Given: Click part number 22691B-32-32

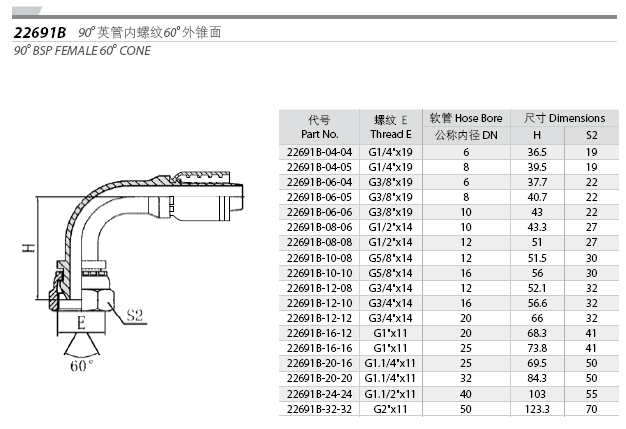Looking at the screenshot, I should [319, 409].
